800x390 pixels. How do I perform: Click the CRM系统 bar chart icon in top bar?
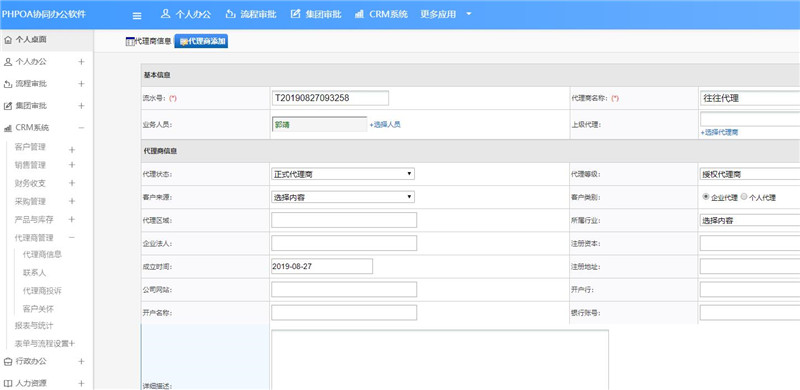pos(359,14)
